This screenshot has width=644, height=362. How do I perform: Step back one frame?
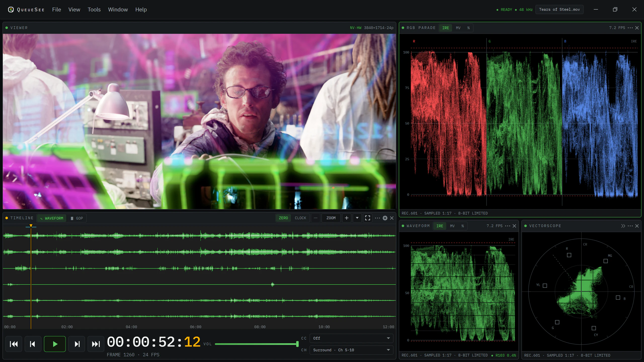click(33, 344)
